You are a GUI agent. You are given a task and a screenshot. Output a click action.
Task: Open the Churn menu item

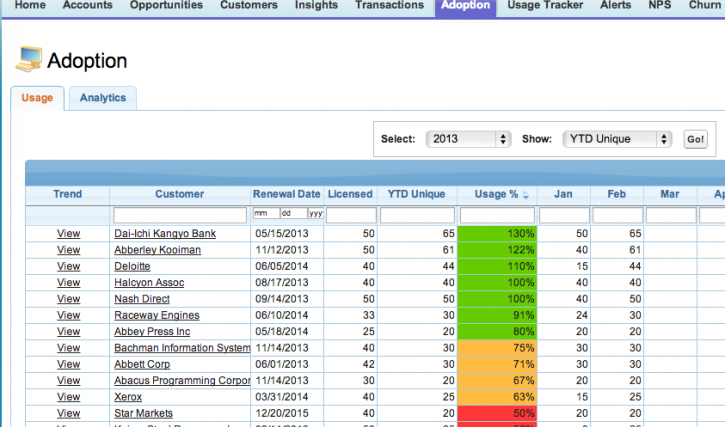pos(705,5)
